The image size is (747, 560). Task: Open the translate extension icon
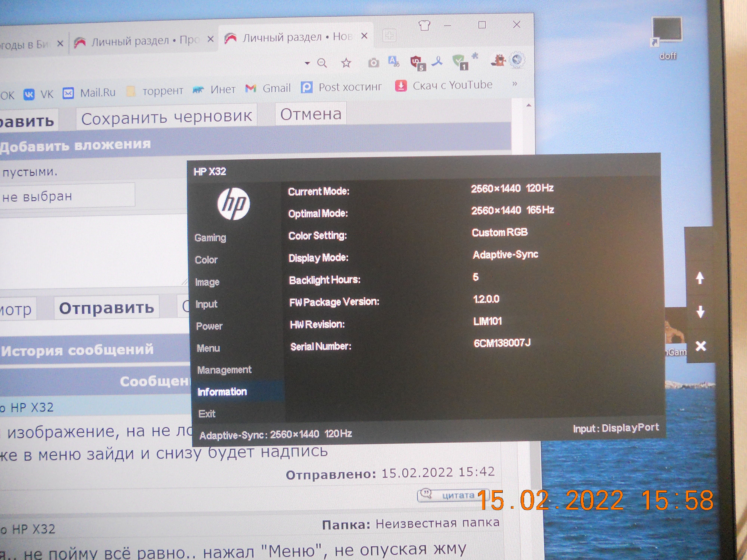[394, 62]
